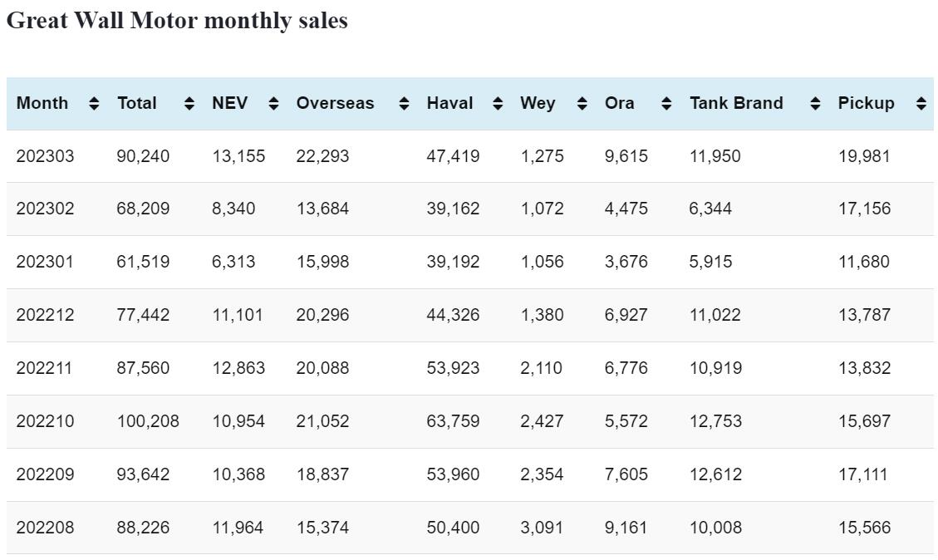Click total value 100,208 in table

(x=147, y=421)
